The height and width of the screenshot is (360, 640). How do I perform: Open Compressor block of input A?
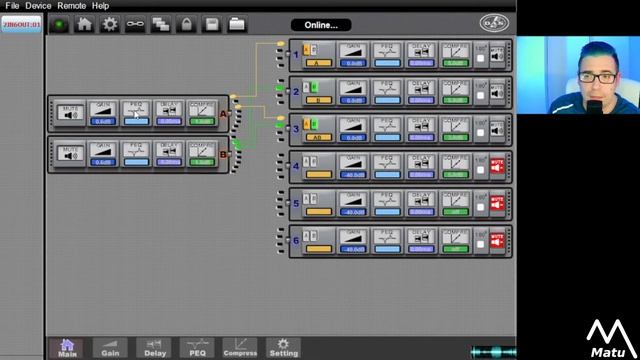(x=202, y=113)
